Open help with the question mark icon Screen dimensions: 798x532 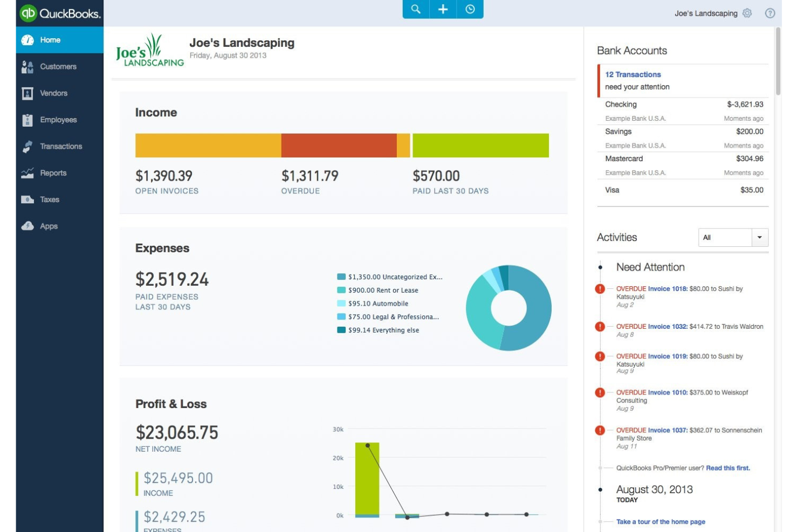pyautogui.click(x=771, y=13)
